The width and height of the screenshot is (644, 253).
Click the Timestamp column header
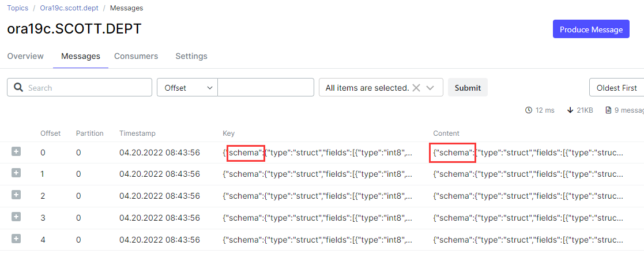[x=137, y=133]
